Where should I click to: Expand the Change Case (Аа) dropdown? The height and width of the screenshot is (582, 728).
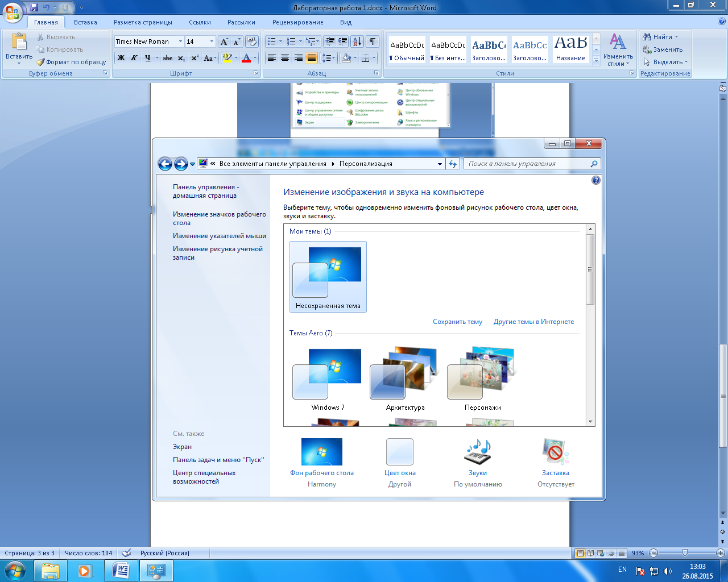(x=209, y=58)
